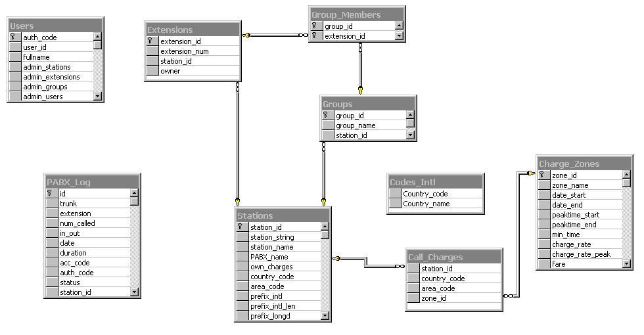The image size is (644, 335).
Task: Click the Charge_Zones table scroll up arrow
Action: pos(627,175)
